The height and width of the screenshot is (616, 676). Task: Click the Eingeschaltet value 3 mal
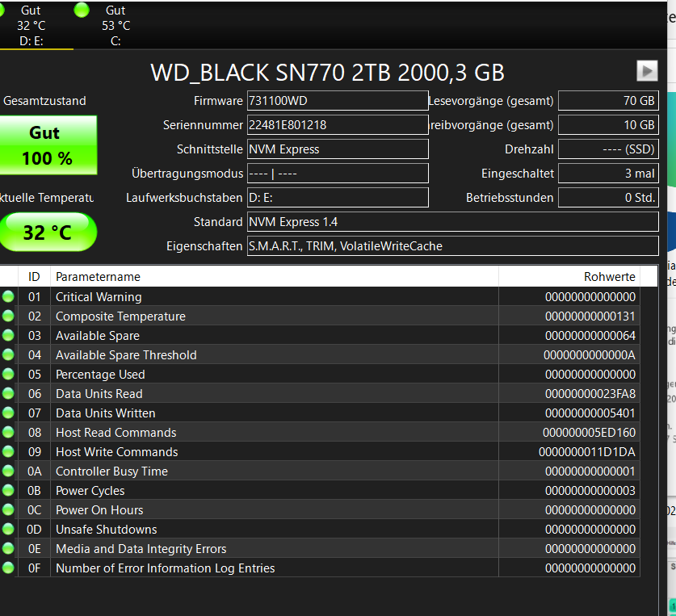(608, 174)
